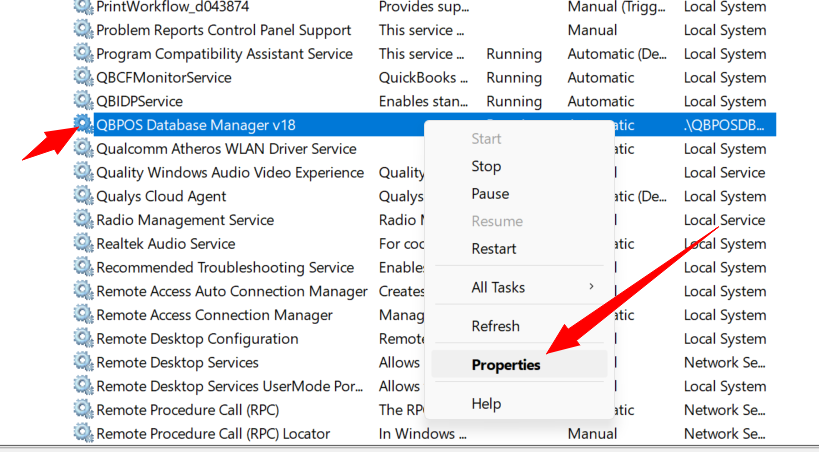Click the QBCFMonitorService gear icon

(x=83, y=77)
